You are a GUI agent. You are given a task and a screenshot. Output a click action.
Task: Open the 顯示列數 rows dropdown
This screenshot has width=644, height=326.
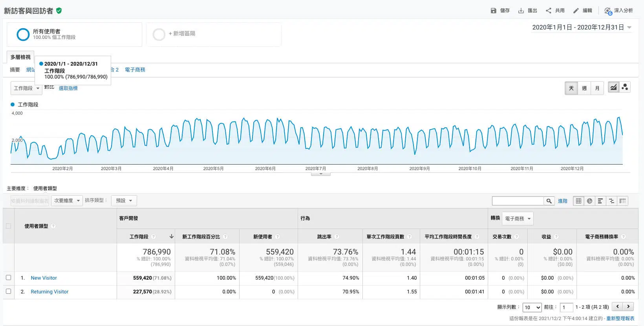pyautogui.click(x=532, y=307)
